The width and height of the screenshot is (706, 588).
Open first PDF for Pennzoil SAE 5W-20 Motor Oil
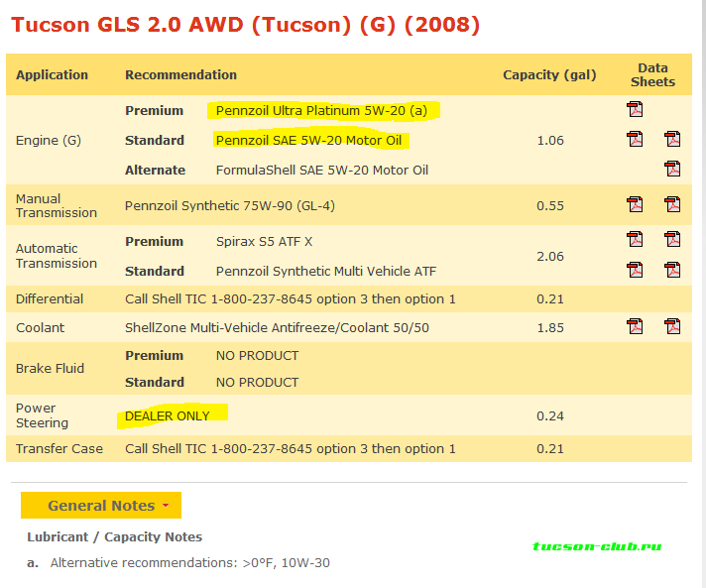[x=635, y=139]
